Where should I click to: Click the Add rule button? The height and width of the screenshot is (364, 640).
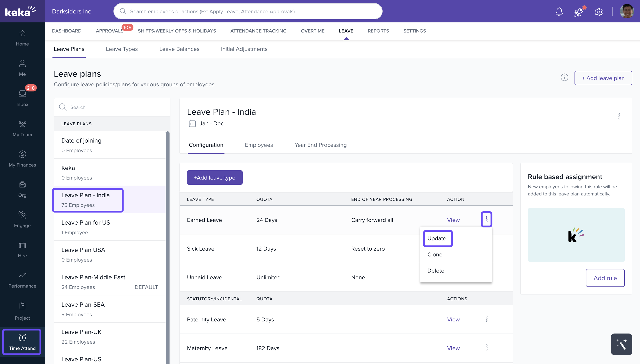click(x=605, y=278)
